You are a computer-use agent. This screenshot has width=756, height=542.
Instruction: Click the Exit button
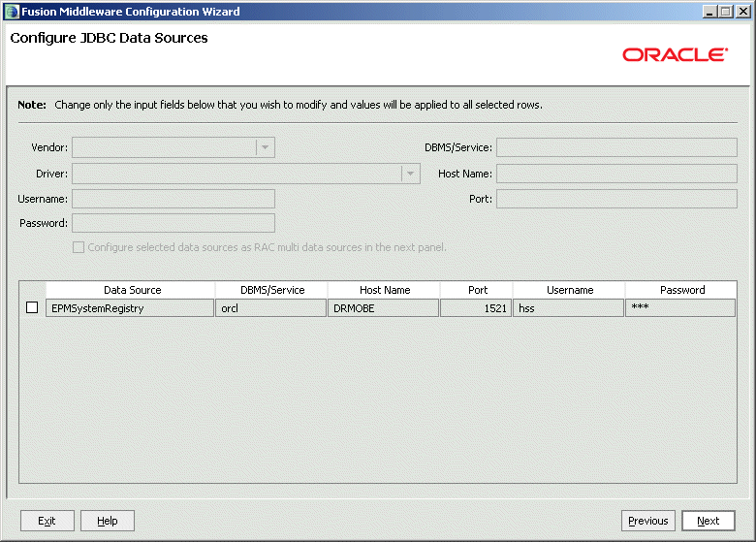click(47, 521)
